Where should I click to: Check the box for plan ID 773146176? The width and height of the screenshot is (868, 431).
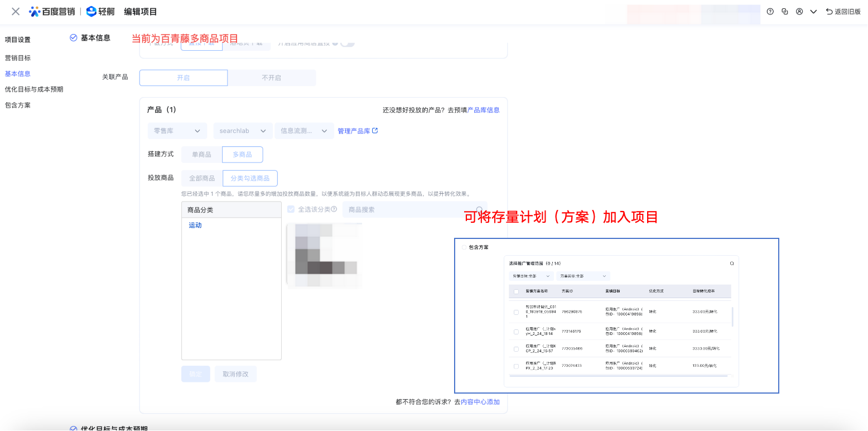516,331
